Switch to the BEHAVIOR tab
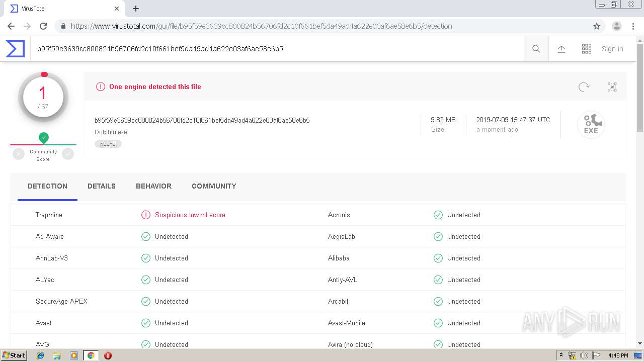 tap(153, 186)
